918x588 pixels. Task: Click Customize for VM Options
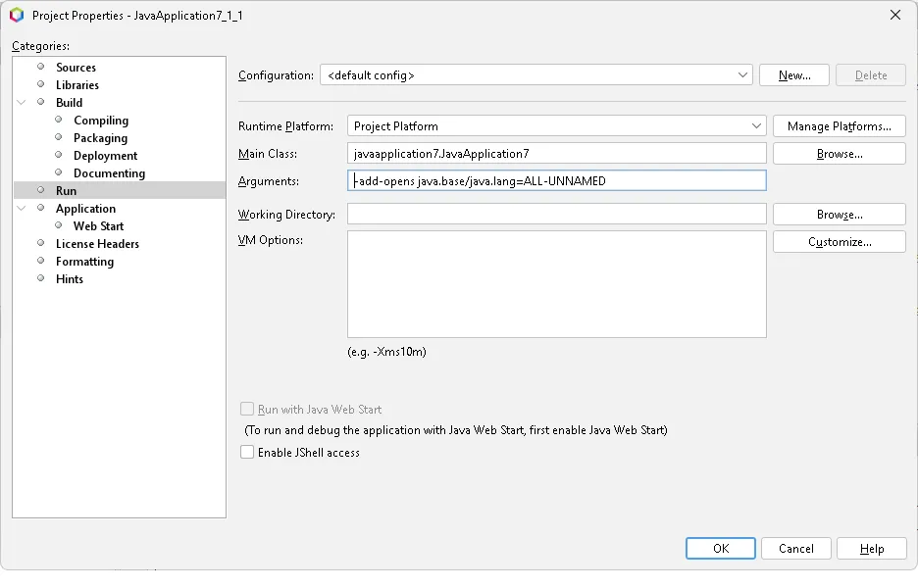point(839,242)
